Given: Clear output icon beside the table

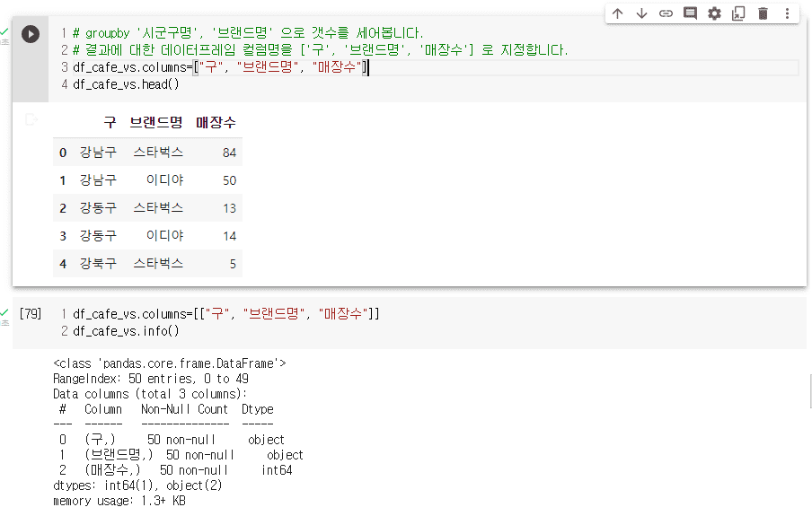Looking at the screenshot, I should click(31, 120).
